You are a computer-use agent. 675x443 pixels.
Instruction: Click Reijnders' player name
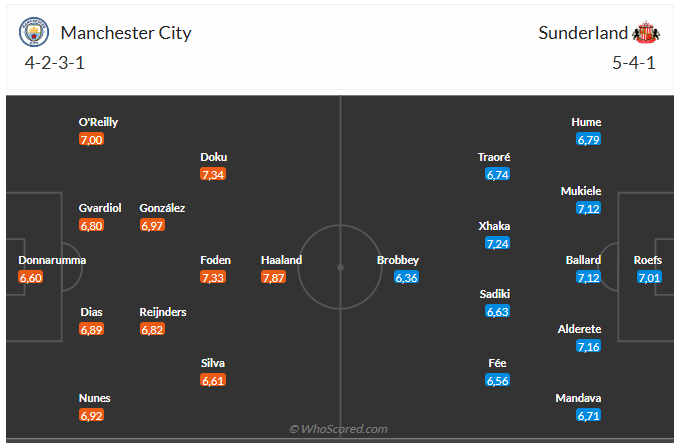163,312
